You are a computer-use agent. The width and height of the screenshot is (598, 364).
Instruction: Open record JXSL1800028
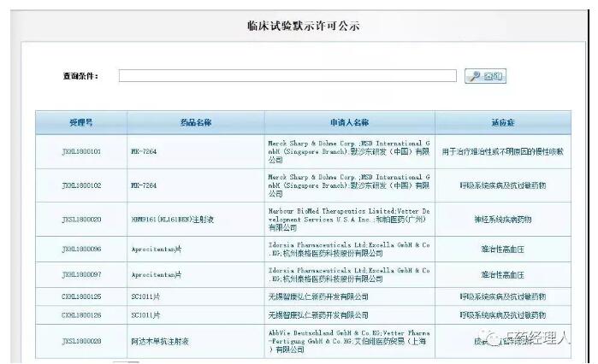[81, 341]
